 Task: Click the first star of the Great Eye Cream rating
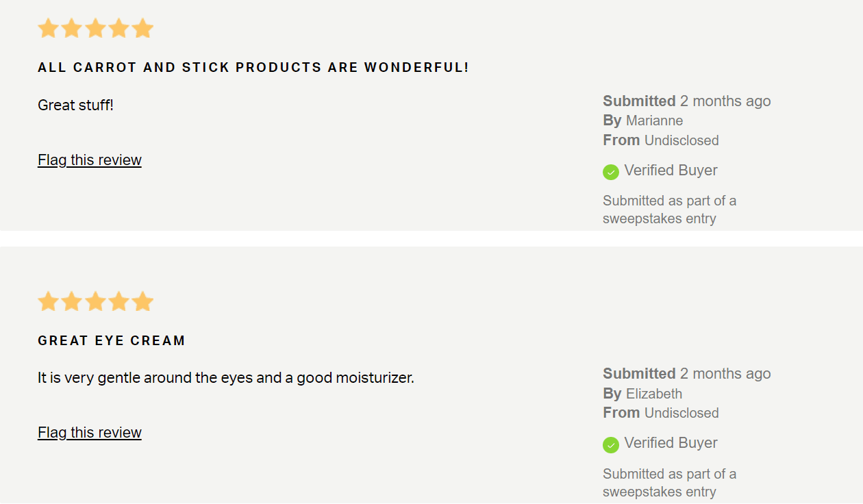point(48,301)
